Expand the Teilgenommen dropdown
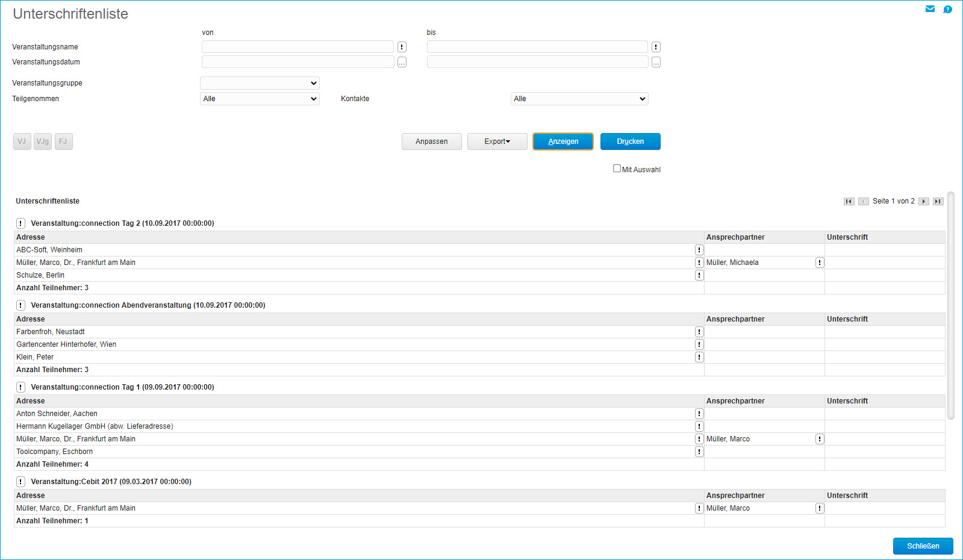Image resolution: width=963 pixels, height=560 pixels. [260, 99]
